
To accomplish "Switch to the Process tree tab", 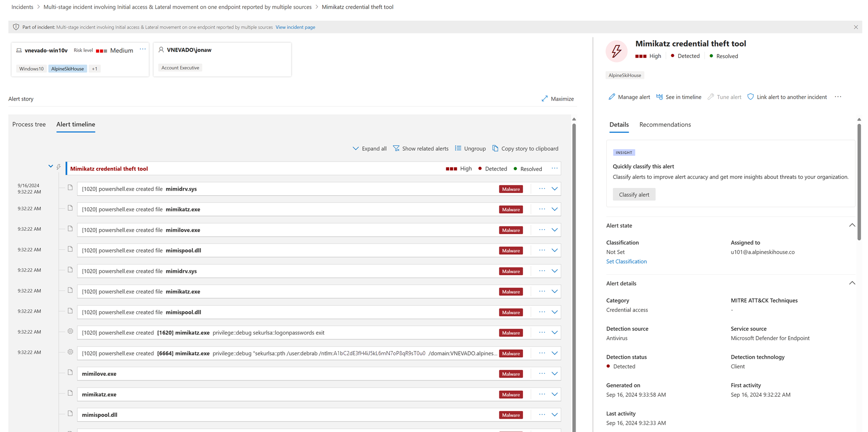I will 29,124.
